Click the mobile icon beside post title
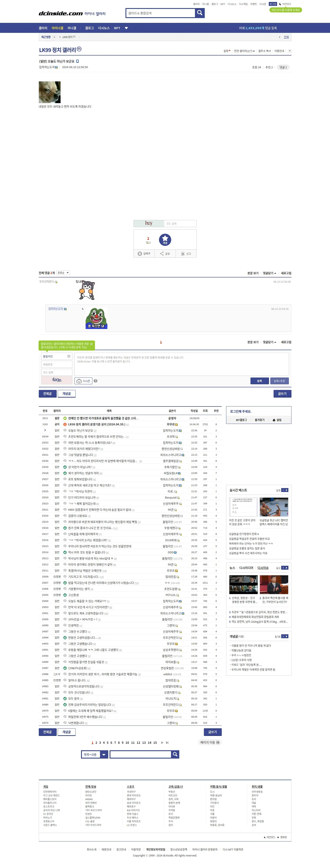The width and height of the screenshot is (330, 868). 77,61
